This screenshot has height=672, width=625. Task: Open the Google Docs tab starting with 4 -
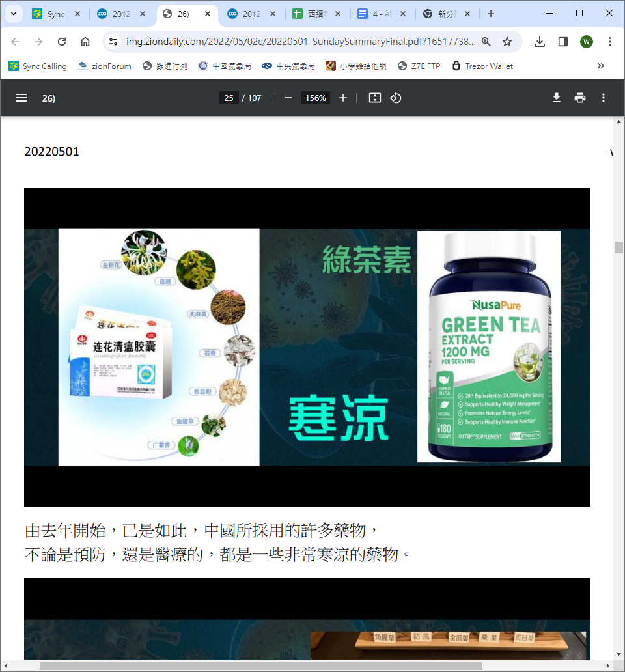(x=374, y=14)
